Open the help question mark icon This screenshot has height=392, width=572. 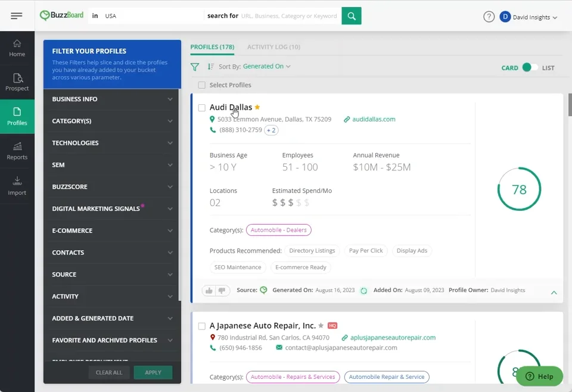pos(489,17)
